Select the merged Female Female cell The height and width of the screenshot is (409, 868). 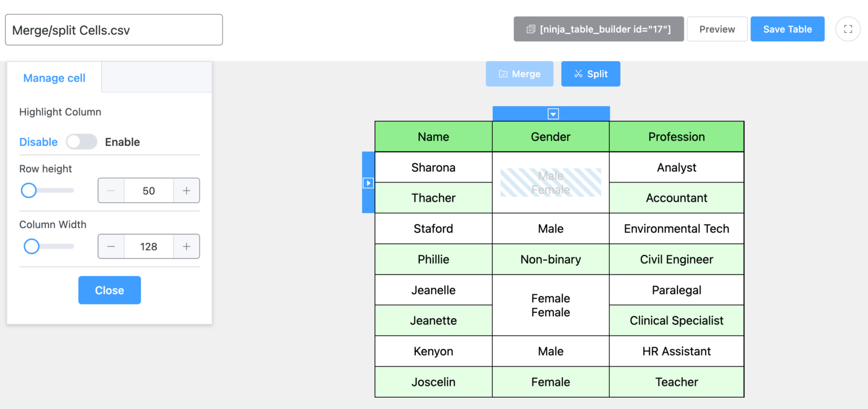pyautogui.click(x=550, y=305)
